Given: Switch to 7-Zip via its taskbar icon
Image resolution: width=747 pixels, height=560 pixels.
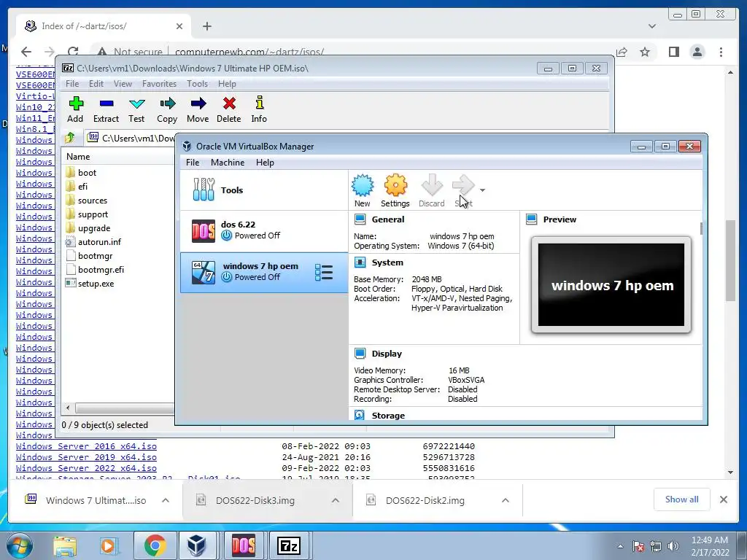Looking at the screenshot, I should (x=289, y=545).
